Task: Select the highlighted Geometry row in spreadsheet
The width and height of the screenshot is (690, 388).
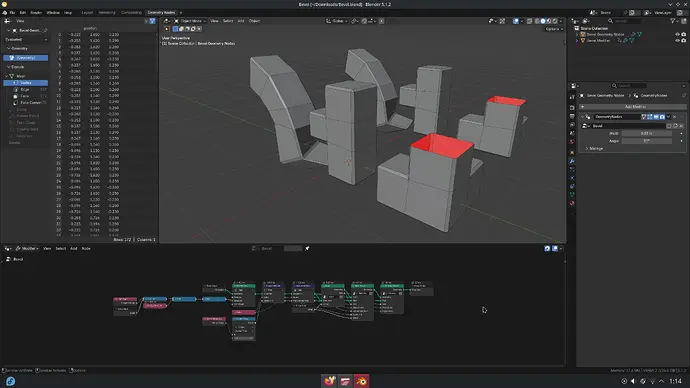Action: pos(26,58)
